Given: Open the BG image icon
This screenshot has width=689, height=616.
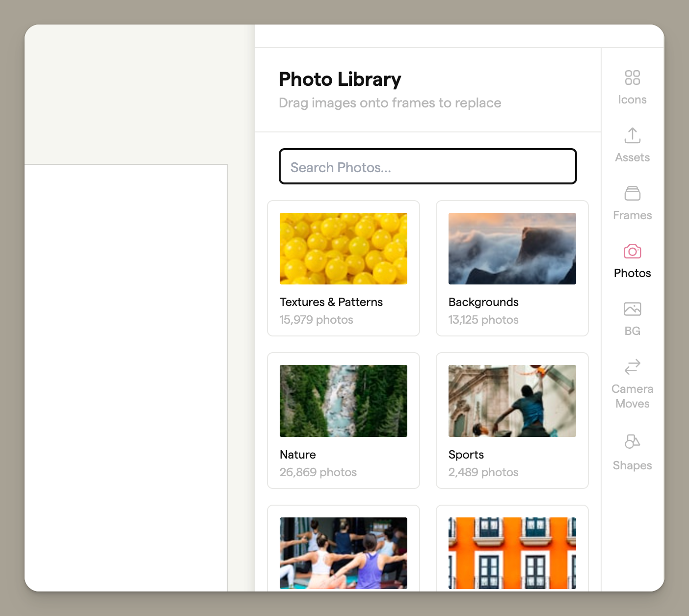Looking at the screenshot, I should pyautogui.click(x=632, y=309).
